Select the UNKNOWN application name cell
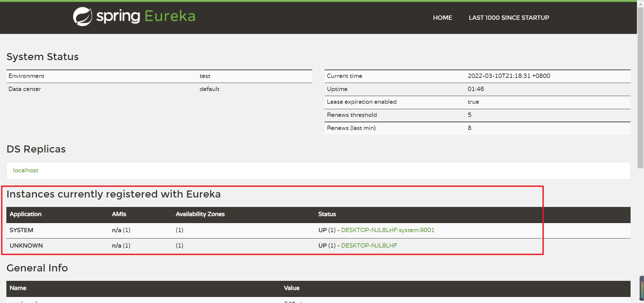This screenshot has width=644, height=303. (x=26, y=246)
